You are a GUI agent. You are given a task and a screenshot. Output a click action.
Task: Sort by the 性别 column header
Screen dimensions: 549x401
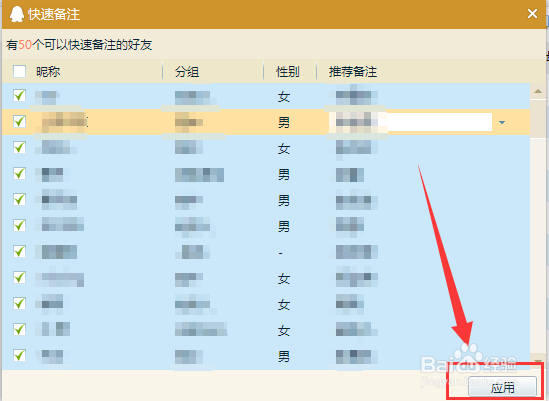click(288, 72)
